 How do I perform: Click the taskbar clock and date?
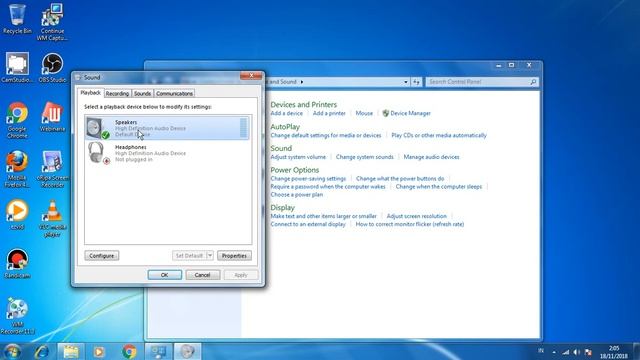pyautogui.click(x=613, y=352)
